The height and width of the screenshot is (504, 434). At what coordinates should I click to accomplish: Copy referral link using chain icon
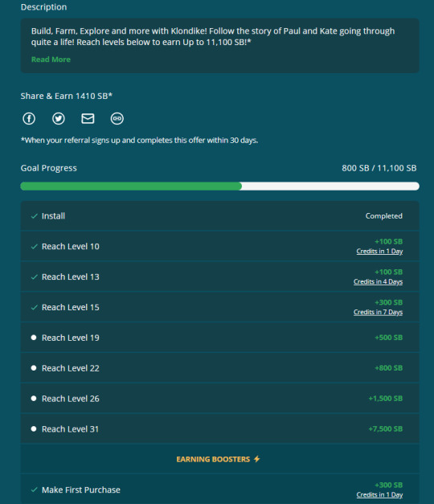117,119
